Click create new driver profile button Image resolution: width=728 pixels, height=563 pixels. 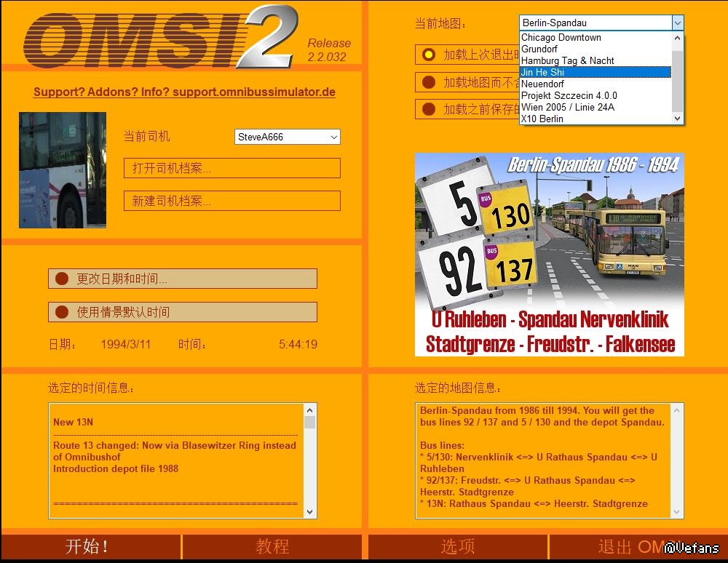[232, 201]
